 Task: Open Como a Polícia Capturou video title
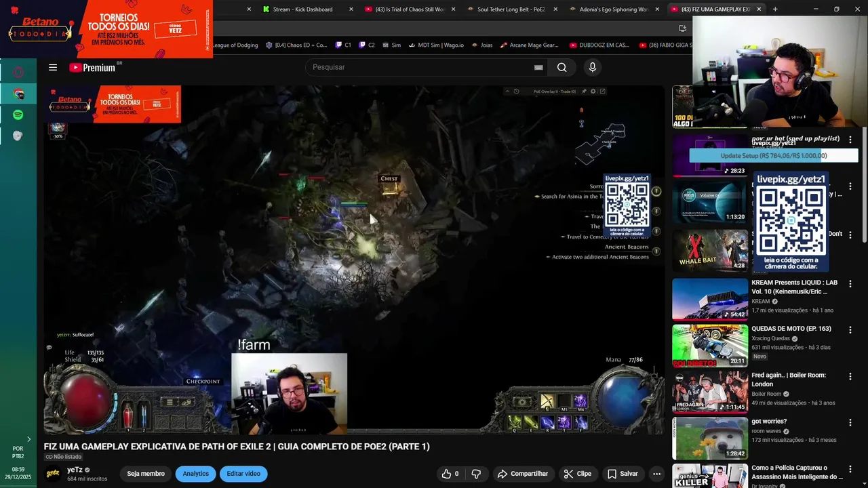coord(797,472)
